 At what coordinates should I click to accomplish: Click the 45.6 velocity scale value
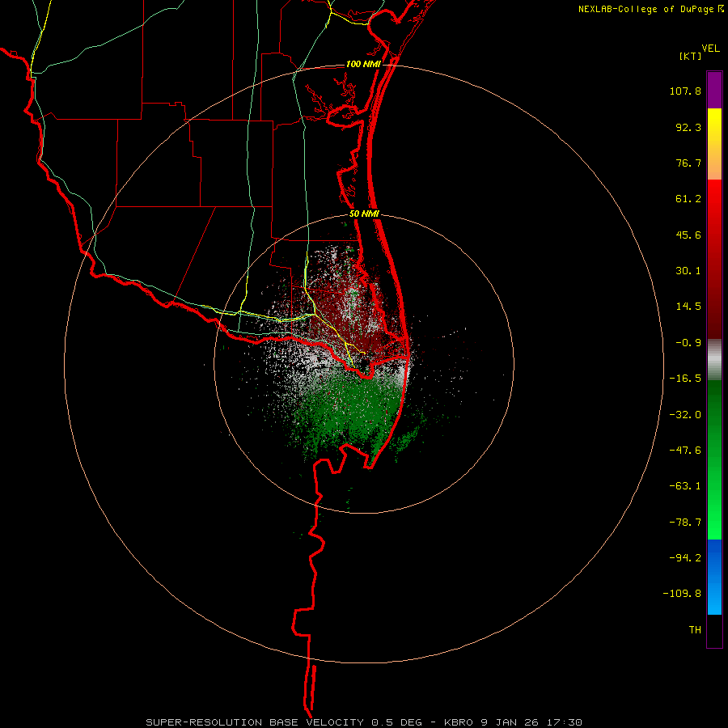[688, 235]
